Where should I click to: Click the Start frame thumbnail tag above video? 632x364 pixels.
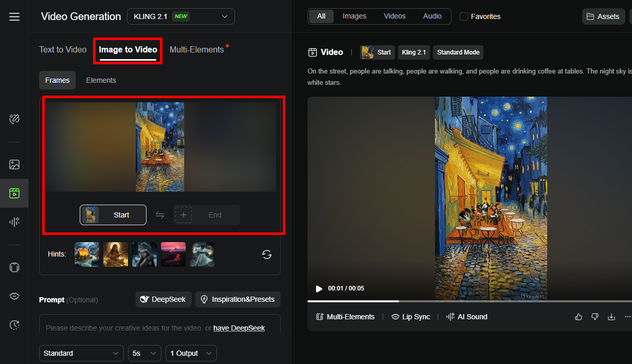tap(377, 52)
